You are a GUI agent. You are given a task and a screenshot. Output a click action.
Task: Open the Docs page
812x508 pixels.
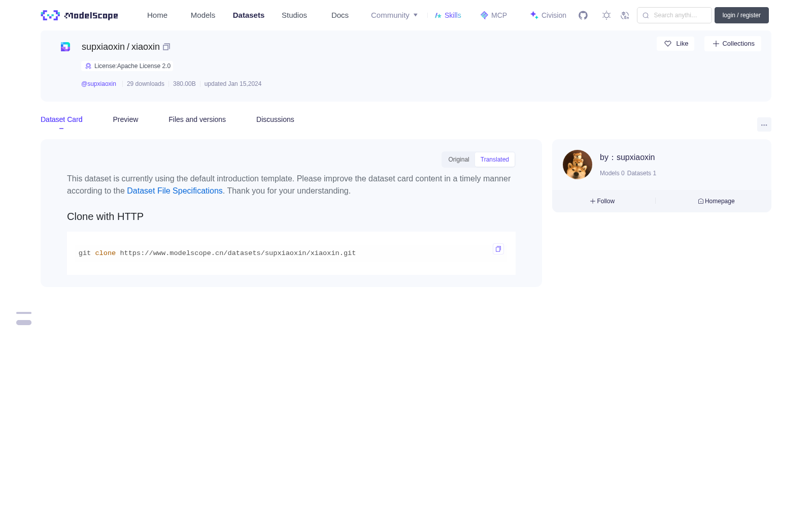(x=340, y=15)
